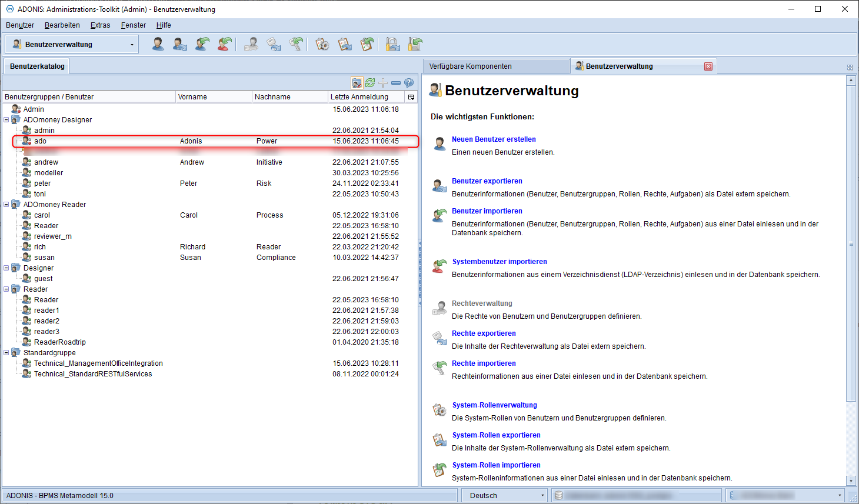Click the export system roles toolbar icon

[x=345, y=44]
